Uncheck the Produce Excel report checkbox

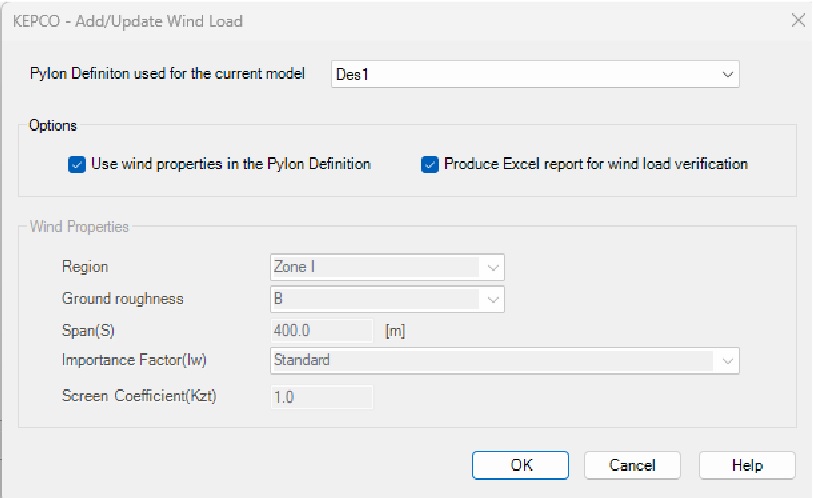[x=430, y=164]
